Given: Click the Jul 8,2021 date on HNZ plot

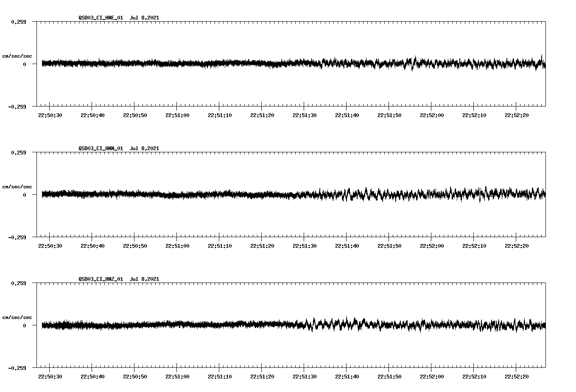Looking at the screenshot, I should point(145,279).
